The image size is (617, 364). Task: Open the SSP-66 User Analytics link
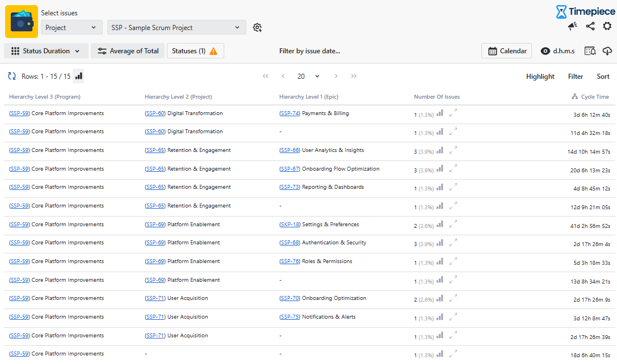[x=289, y=150]
